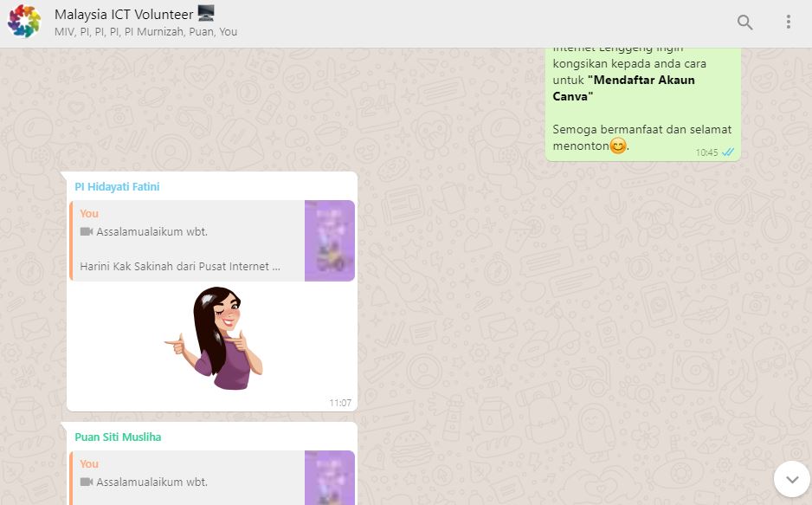Open the three-dot chat menu
Screen dimensions: 812x505
tap(788, 23)
